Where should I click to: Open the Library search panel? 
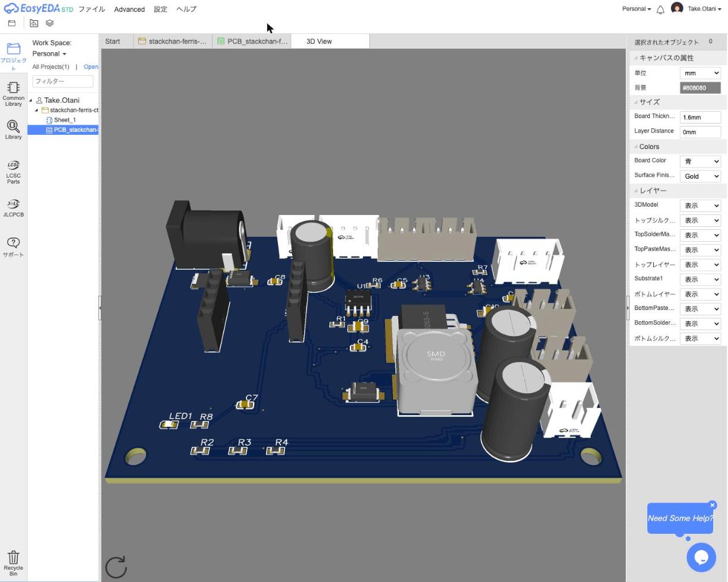click(13, 130)
